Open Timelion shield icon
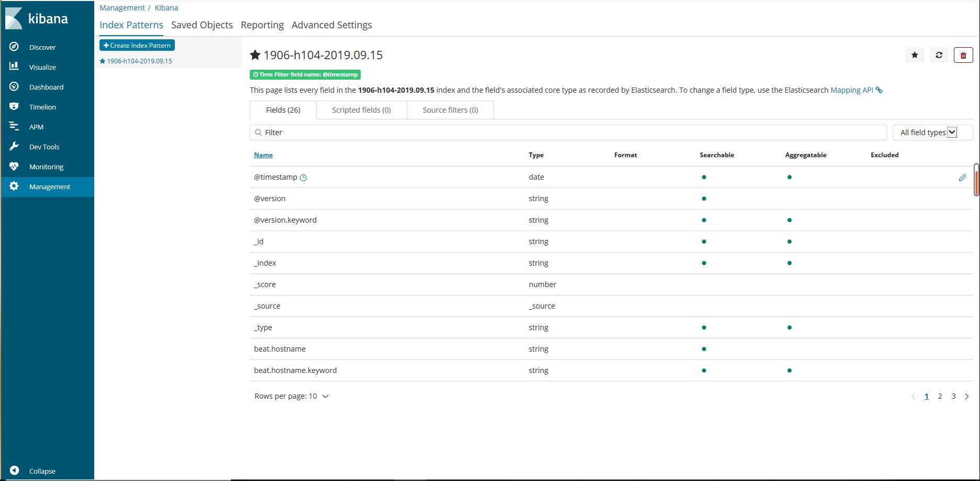 14,106
